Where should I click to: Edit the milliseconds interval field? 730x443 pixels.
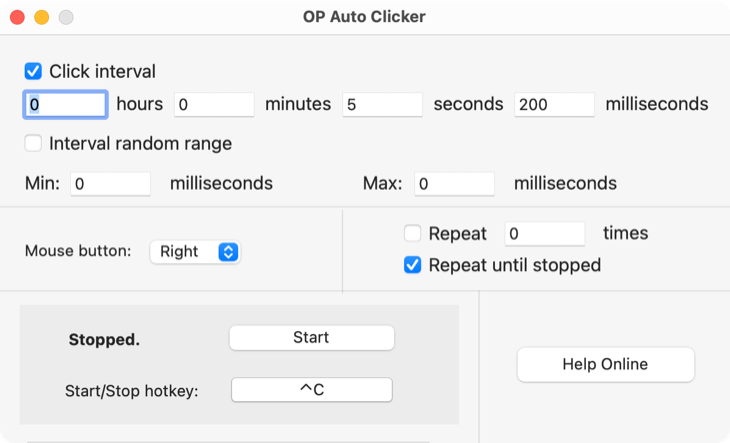(x=554, y=104)
